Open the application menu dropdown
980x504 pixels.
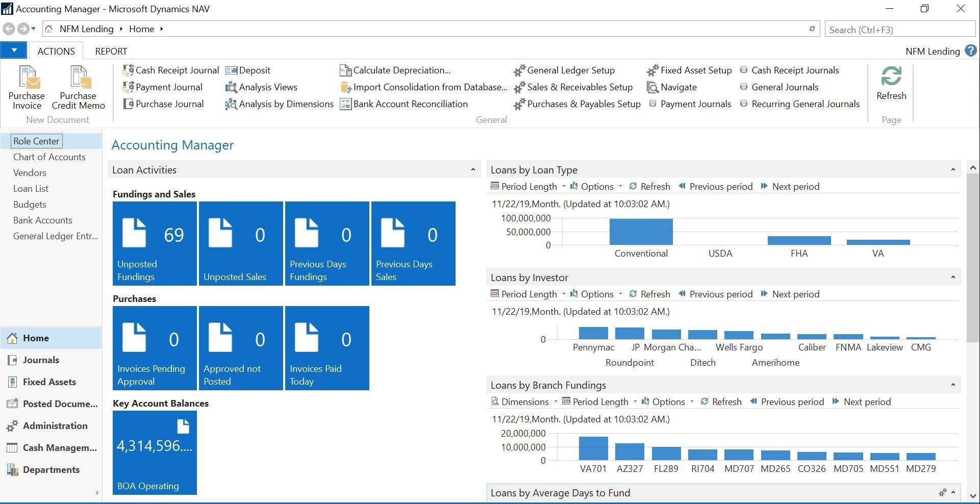(x=14, y=51)
